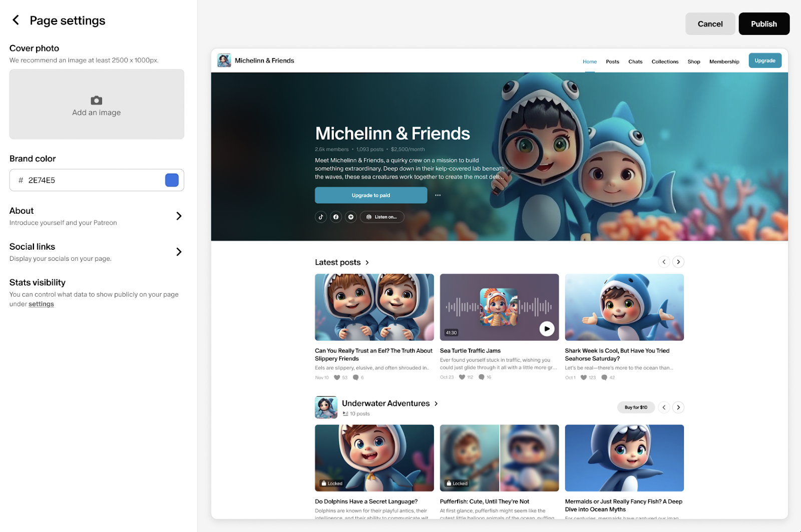This screenshot has height=532, width=801.
Task: Open the Spotify social link
Action: click(351, 217)
